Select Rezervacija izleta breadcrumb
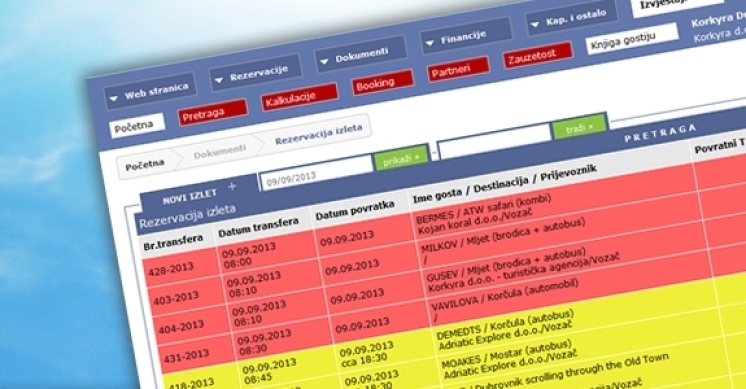 [318, 134]
